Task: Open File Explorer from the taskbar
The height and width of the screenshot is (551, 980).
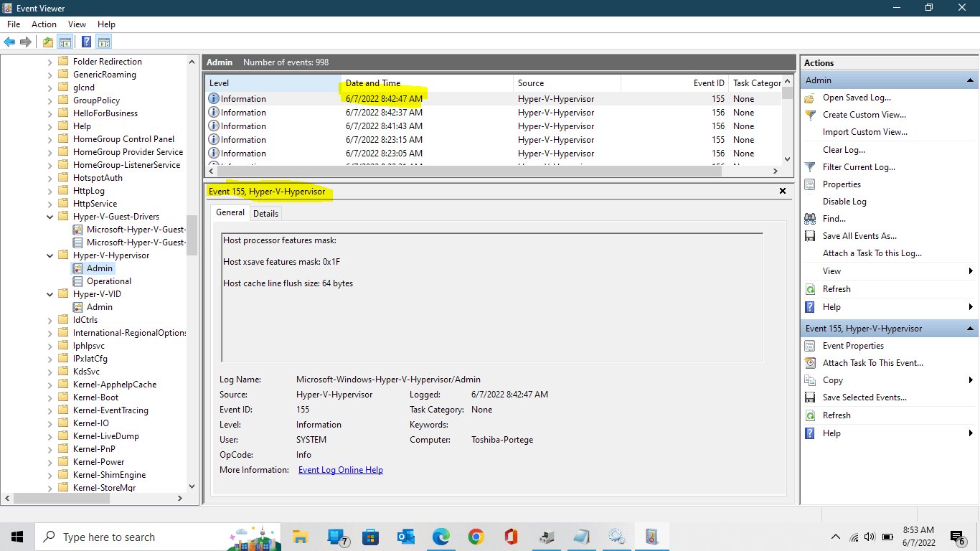Action: (x=300, y=536)
